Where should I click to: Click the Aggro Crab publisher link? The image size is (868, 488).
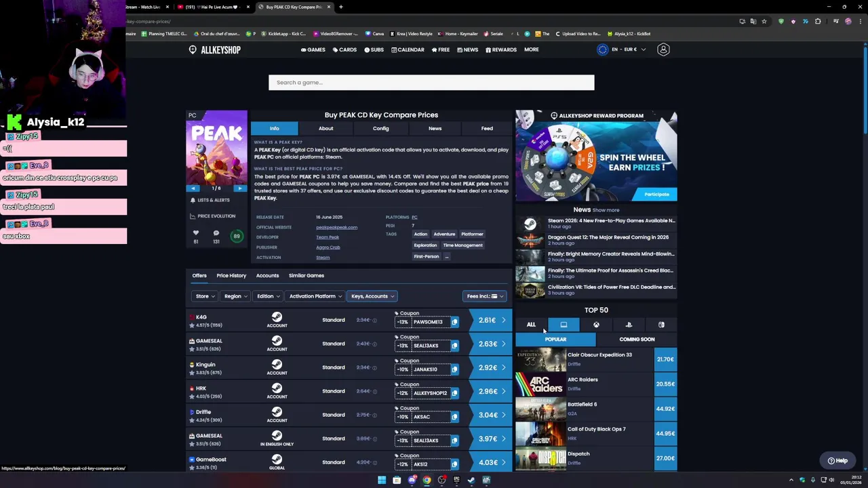[328, 247]
